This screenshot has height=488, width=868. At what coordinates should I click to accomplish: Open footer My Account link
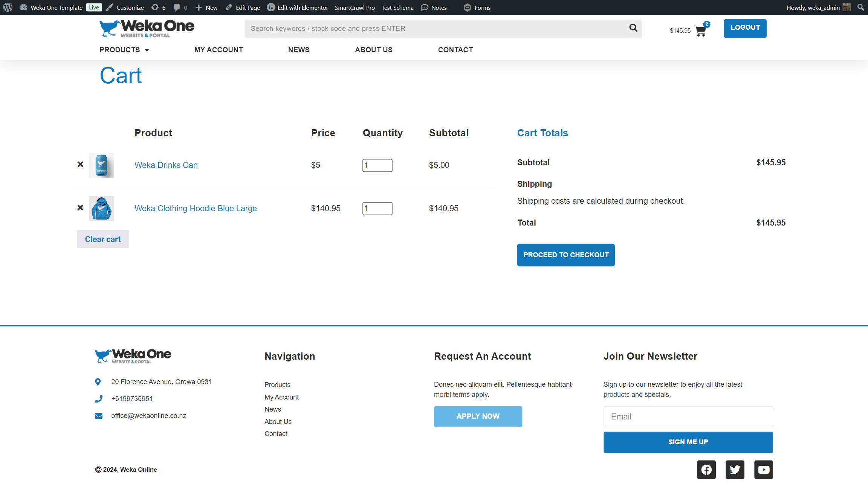point(281,397)
